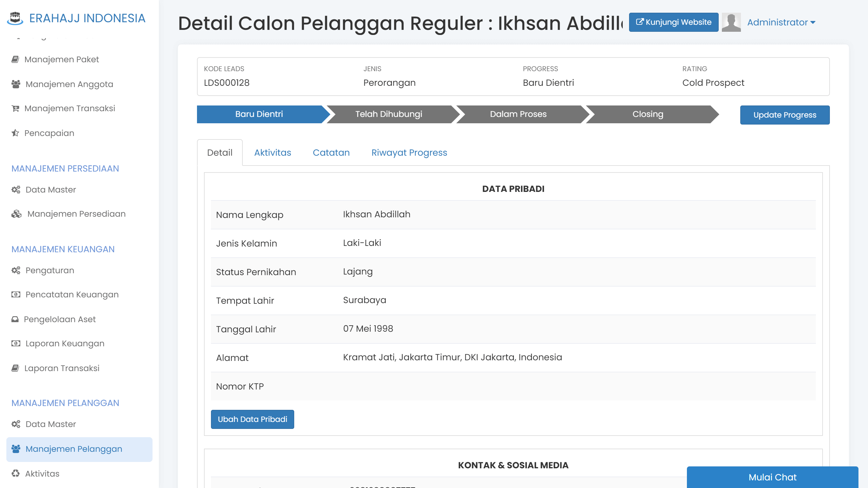This screenshot has width=868, height=488.
Task: Click the Manajemen Anggota users icon
Action: (x=15, y=84)
